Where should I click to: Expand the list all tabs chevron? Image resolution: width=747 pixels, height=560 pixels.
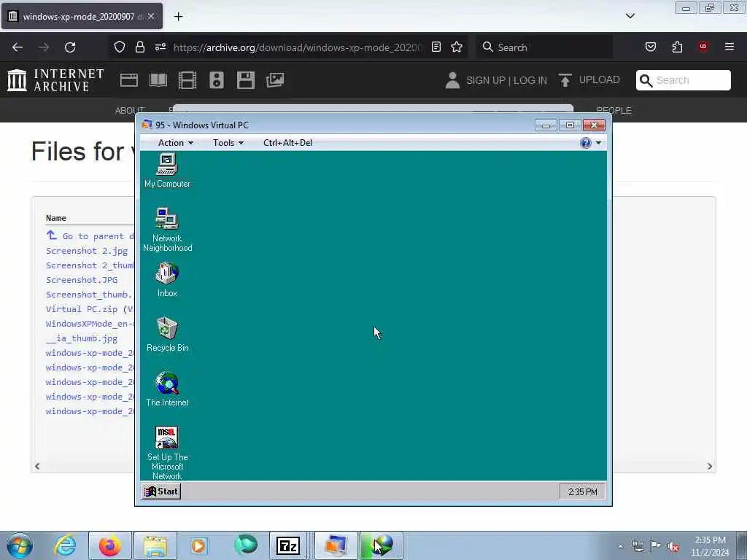(x=630, y=16)
